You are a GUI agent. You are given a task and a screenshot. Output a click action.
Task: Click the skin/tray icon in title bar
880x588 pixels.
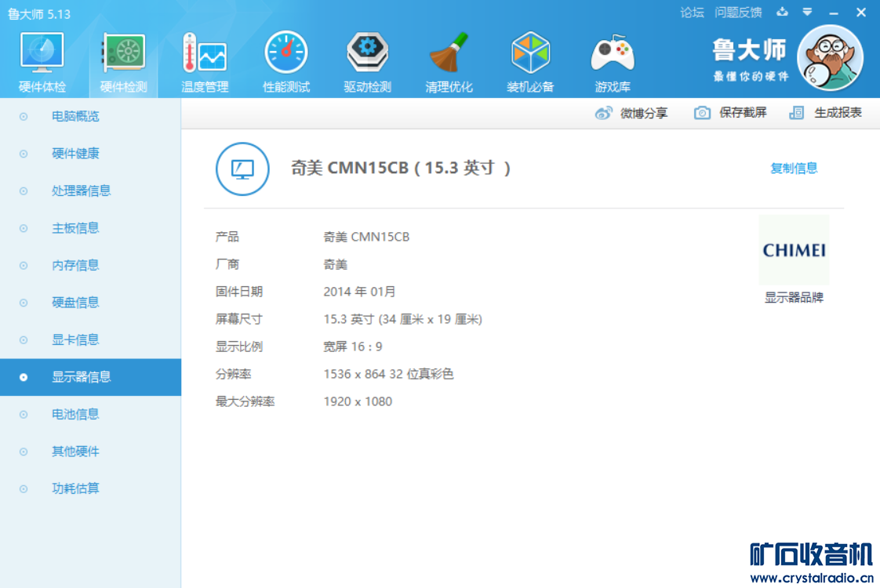(x=782, y=12)
